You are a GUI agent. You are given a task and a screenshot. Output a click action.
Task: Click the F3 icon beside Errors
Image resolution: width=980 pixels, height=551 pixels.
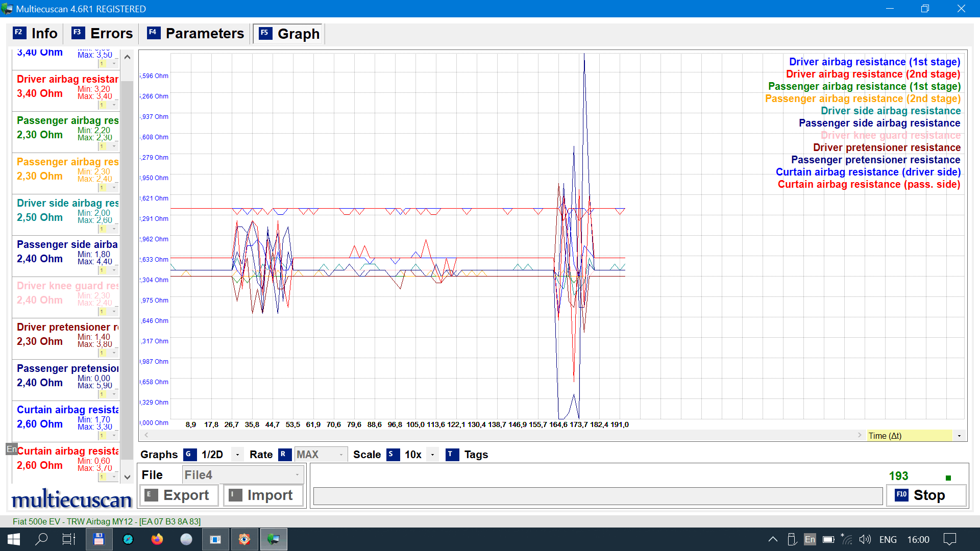point(78,33)
